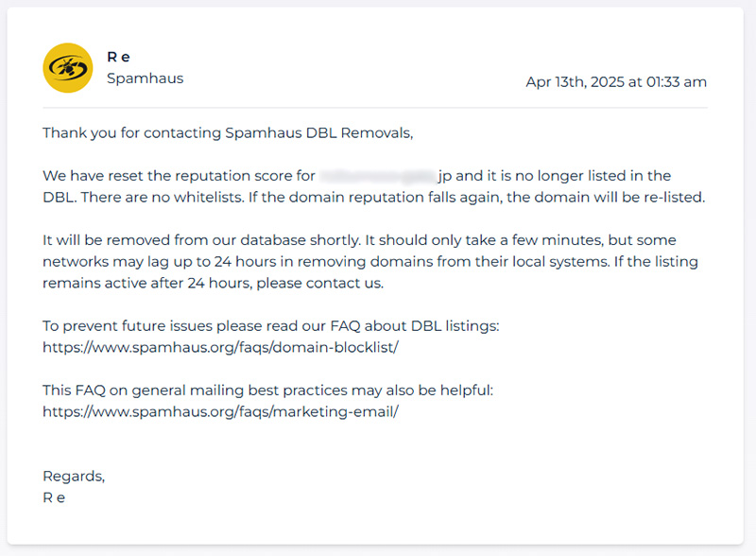This screenshot has width=756, height=556.
Task: Click the "This FAQ on general mailing" line
Action: 268,390
